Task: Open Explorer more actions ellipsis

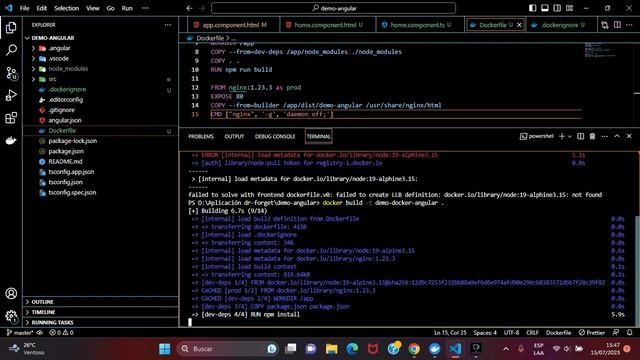Action: pos(168,25)
